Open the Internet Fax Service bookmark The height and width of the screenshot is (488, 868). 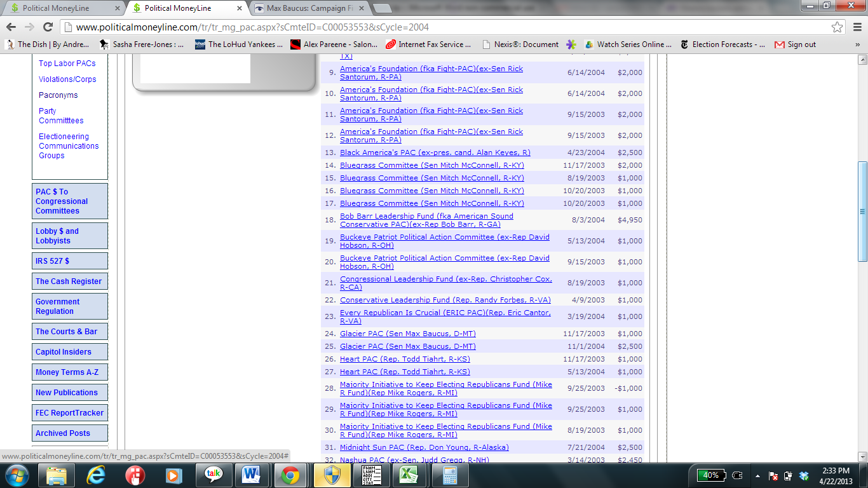coord(429,44)
